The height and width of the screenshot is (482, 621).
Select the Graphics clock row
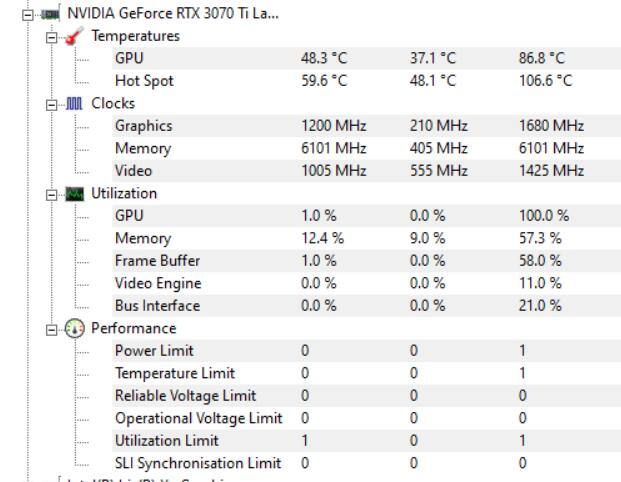coord(143,126)
